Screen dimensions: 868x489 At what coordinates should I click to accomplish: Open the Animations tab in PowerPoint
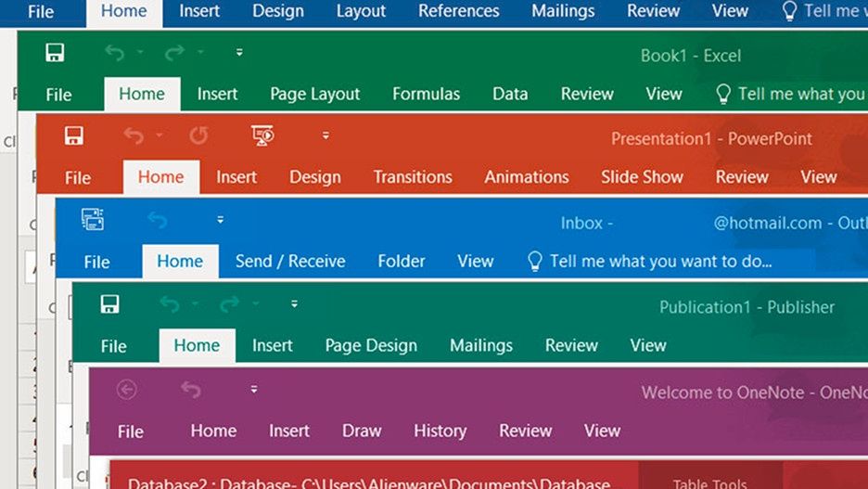point(527,177)
